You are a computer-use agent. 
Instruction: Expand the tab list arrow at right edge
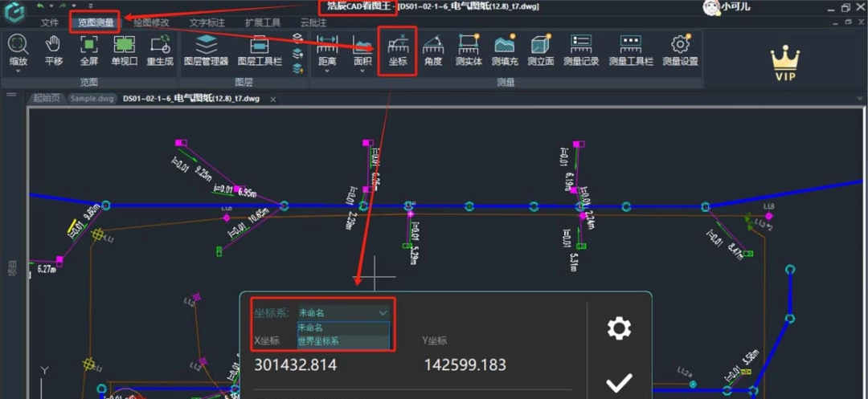tap(860, 98)
